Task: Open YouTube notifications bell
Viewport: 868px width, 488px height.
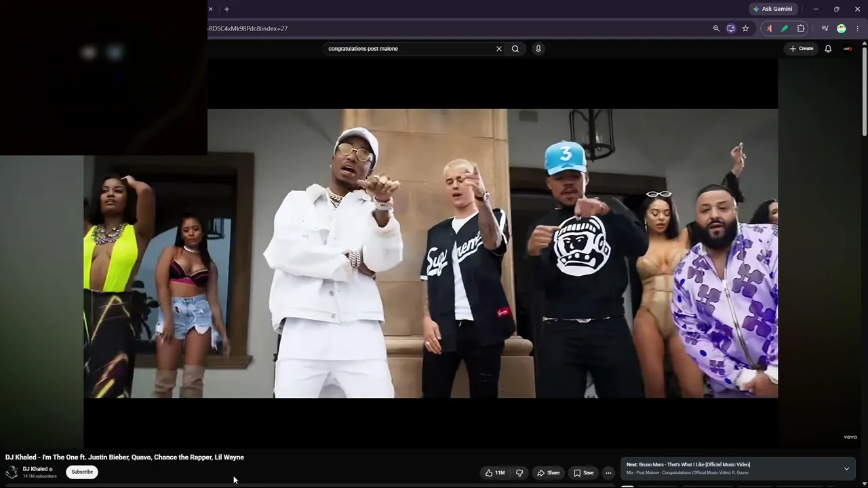Action: coord(828,49)
